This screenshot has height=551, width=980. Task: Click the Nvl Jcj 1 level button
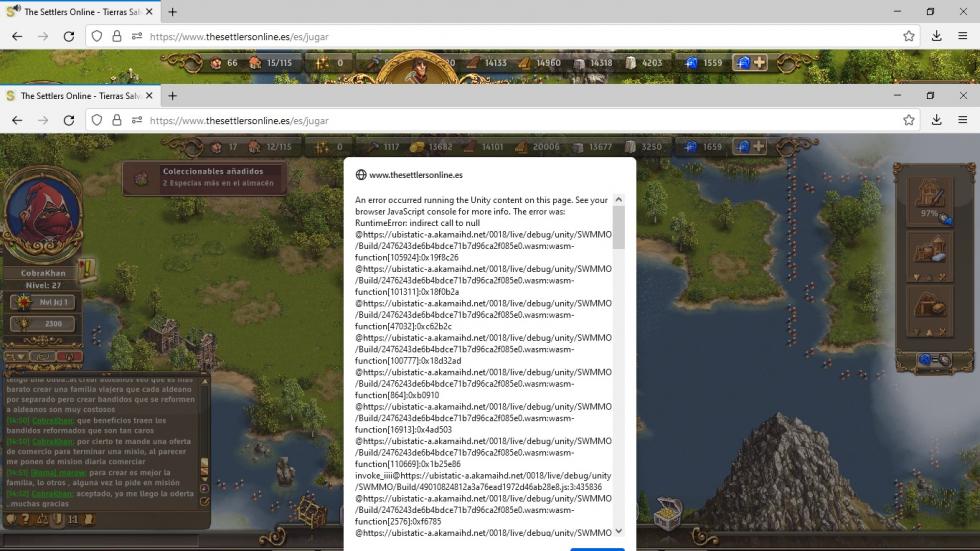pyautogui.click(x=43, y=302)
